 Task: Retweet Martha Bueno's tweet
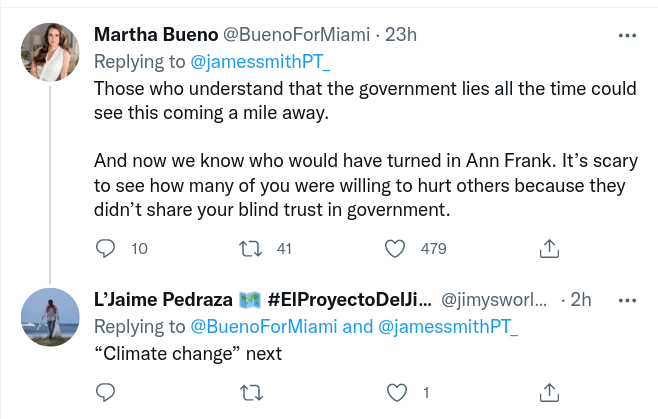tap(253, 248)
